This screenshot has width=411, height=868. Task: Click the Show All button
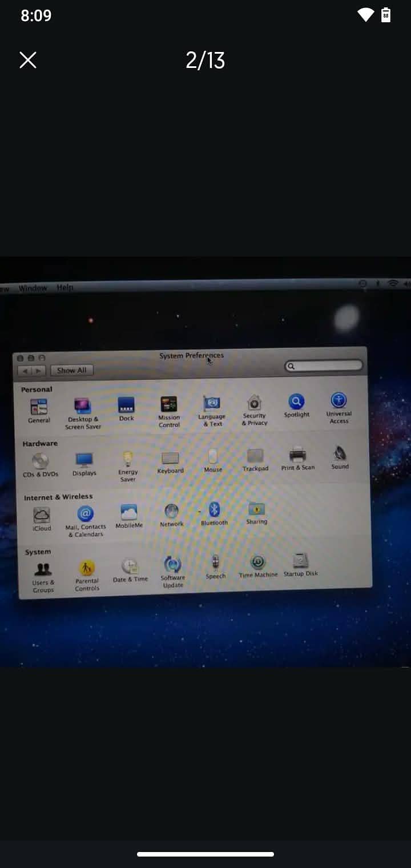pyautogui.click(x=71, y=370)
